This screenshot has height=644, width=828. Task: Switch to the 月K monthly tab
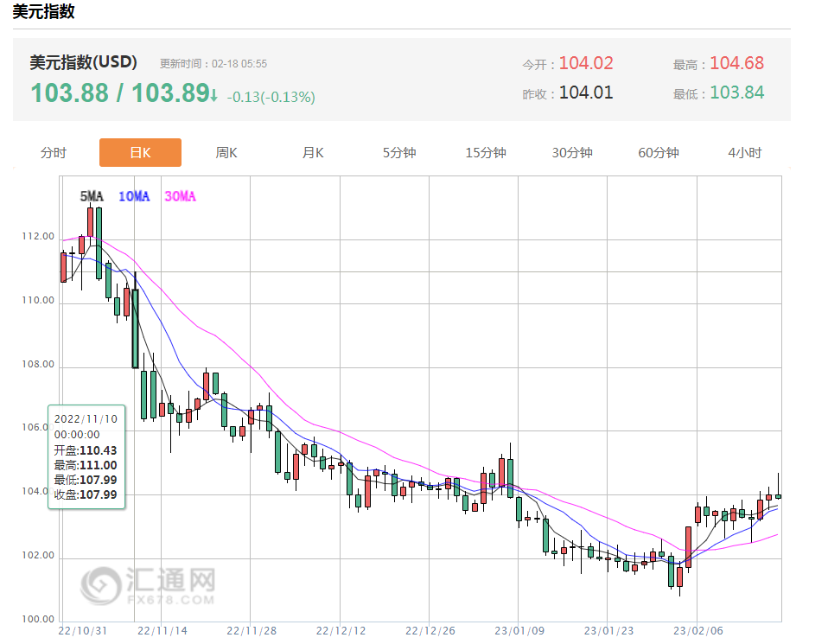point(313,153)
